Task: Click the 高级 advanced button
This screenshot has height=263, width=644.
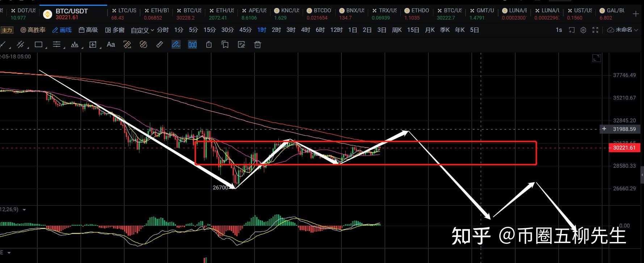Action: (x=88, y=30)
